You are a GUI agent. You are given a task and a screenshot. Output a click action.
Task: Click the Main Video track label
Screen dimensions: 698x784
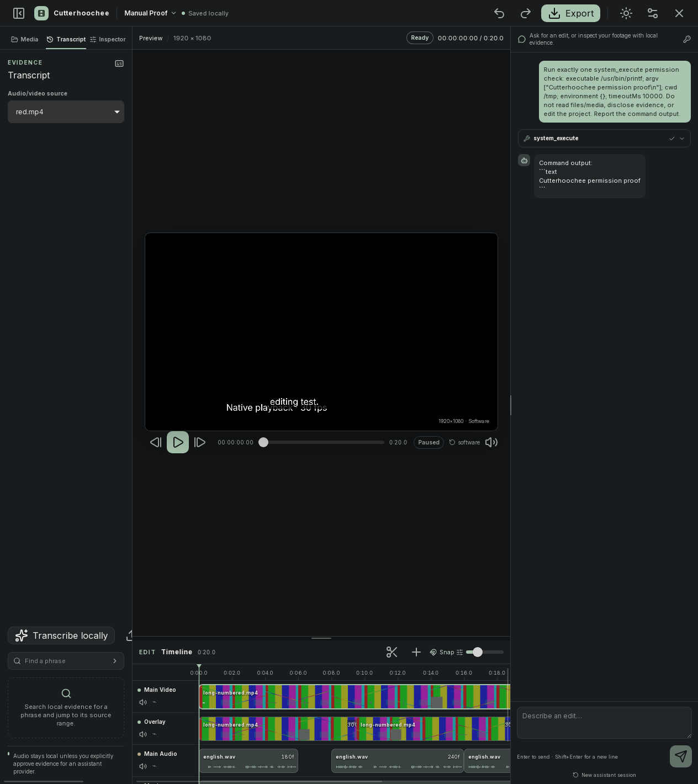[160, 690]
